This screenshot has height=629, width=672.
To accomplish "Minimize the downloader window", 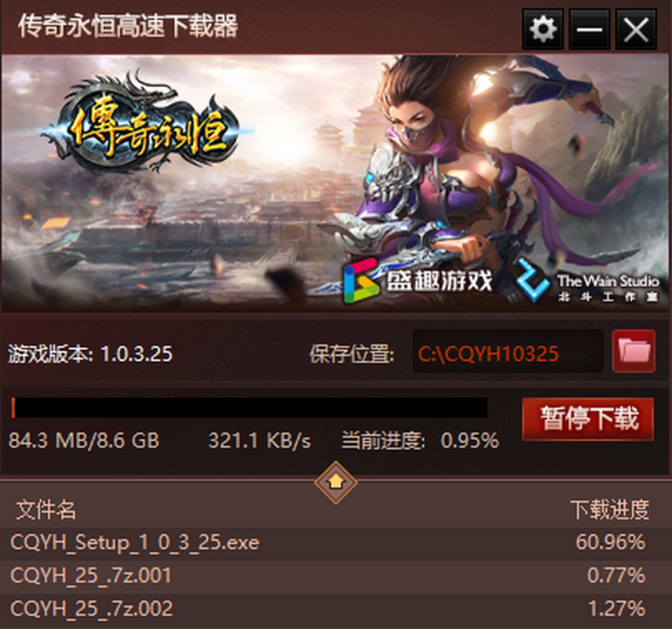I will click(x=589, y=29).
